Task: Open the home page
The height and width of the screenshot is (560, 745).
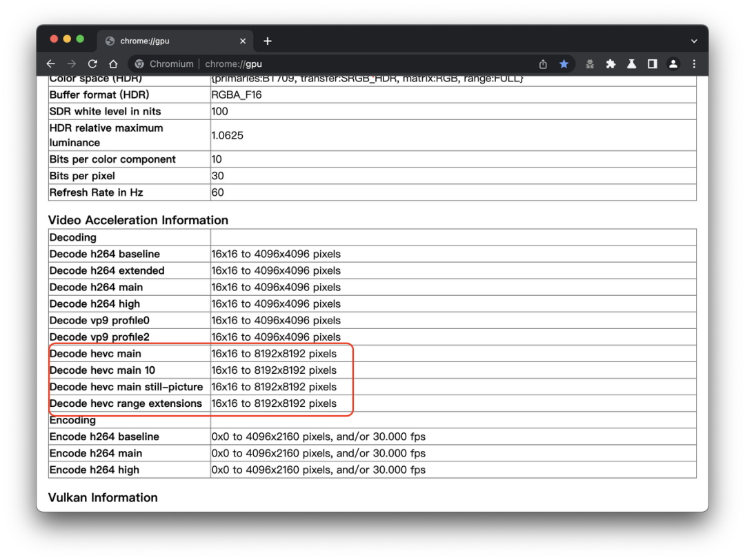Action: 113,63
